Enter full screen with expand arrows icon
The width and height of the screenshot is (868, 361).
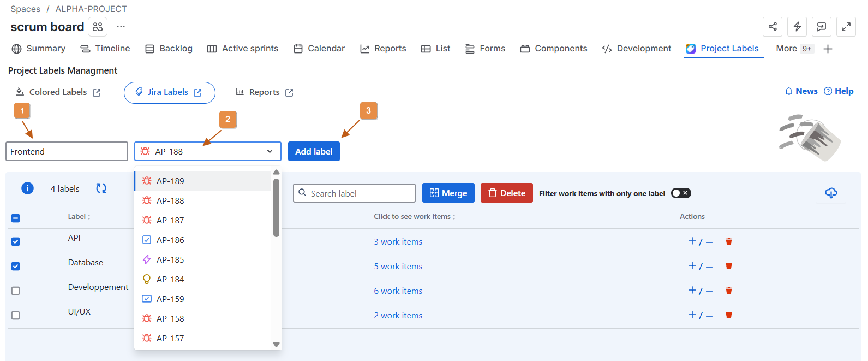(x=846, y=27)
